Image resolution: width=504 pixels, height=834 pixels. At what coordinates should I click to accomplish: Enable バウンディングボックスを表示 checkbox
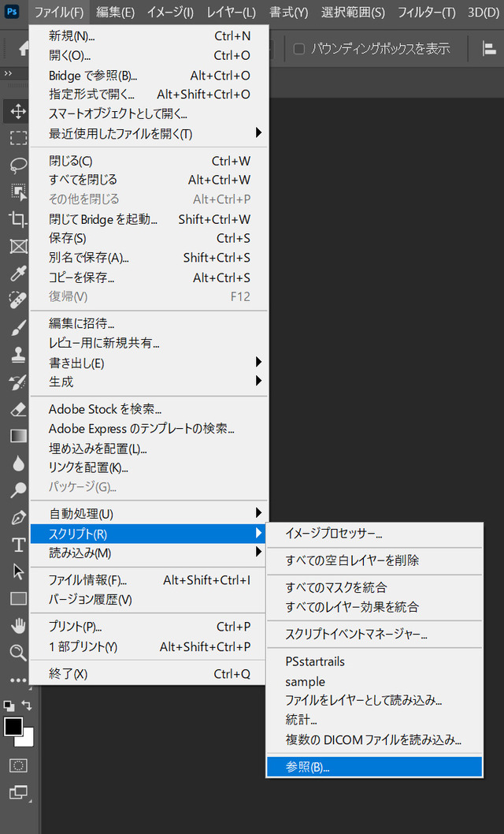pyautogui.click(x=299, y=49)
